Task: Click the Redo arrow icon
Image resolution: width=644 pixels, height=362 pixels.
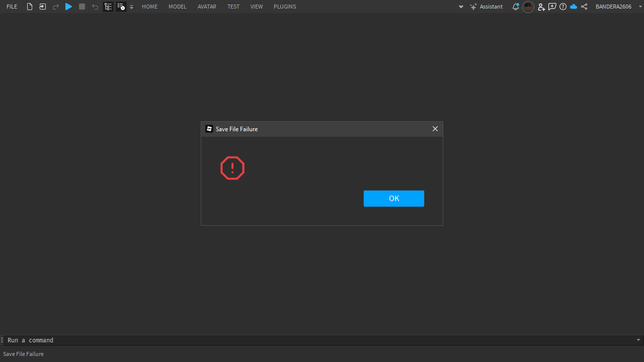Action: 55,7
